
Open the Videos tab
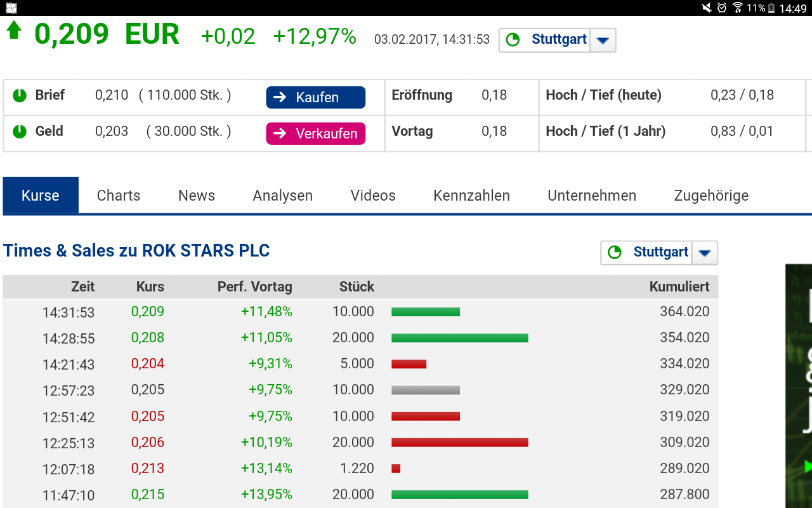pyautogui.click(x=373, y=196)
